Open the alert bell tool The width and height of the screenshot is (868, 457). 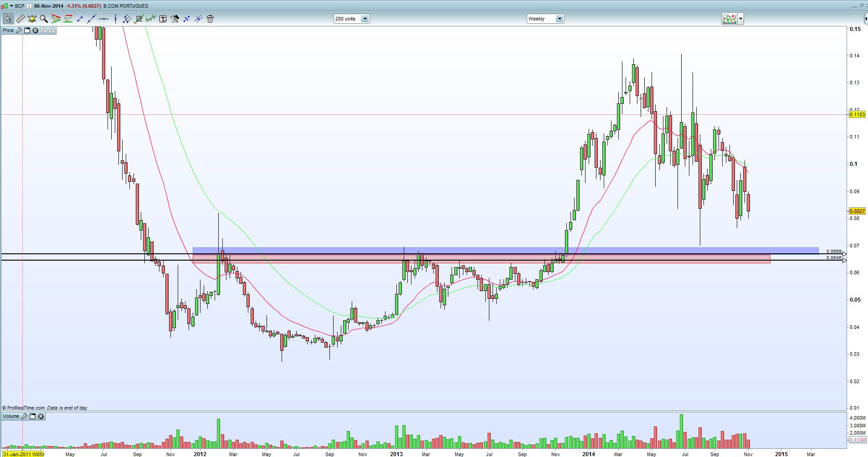click(32, 19)
